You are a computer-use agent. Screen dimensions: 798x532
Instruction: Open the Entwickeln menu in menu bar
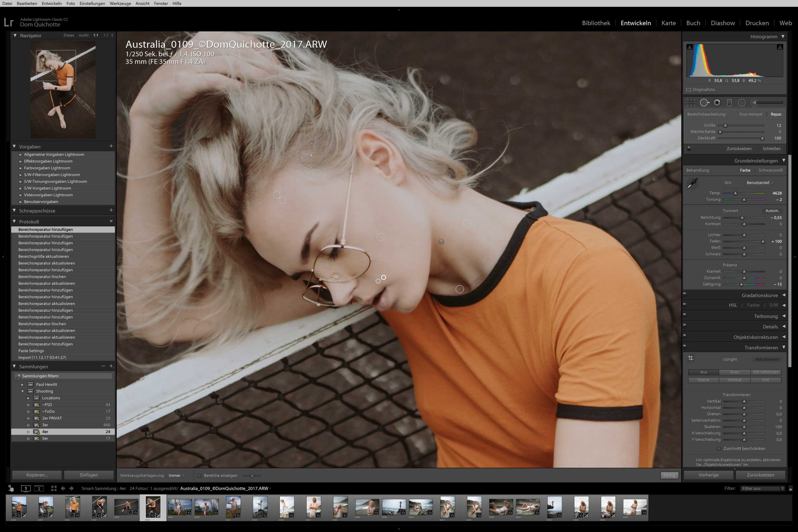tap(51, 3)
